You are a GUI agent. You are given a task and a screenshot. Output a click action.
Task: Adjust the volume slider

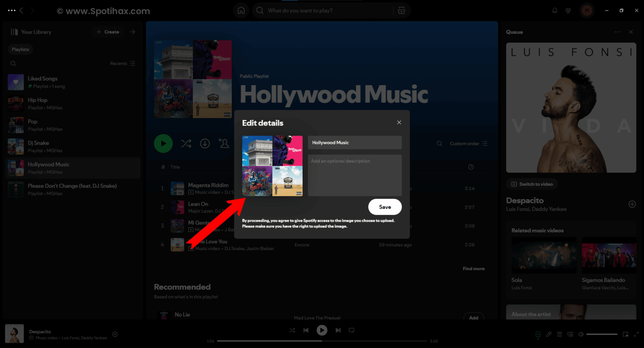coord(602,334)
